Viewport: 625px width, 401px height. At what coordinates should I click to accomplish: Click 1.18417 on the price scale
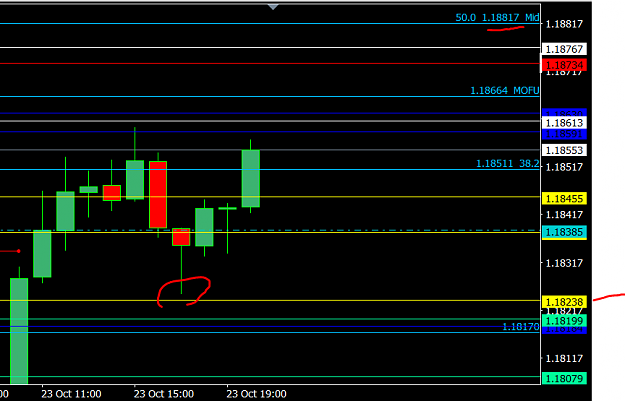(x=564, y=214)
